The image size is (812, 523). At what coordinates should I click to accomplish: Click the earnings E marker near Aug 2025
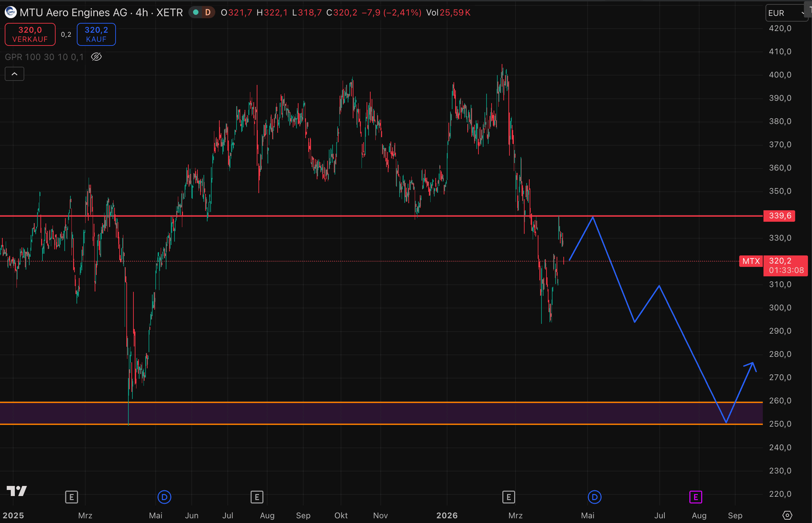tap(257, 497)
